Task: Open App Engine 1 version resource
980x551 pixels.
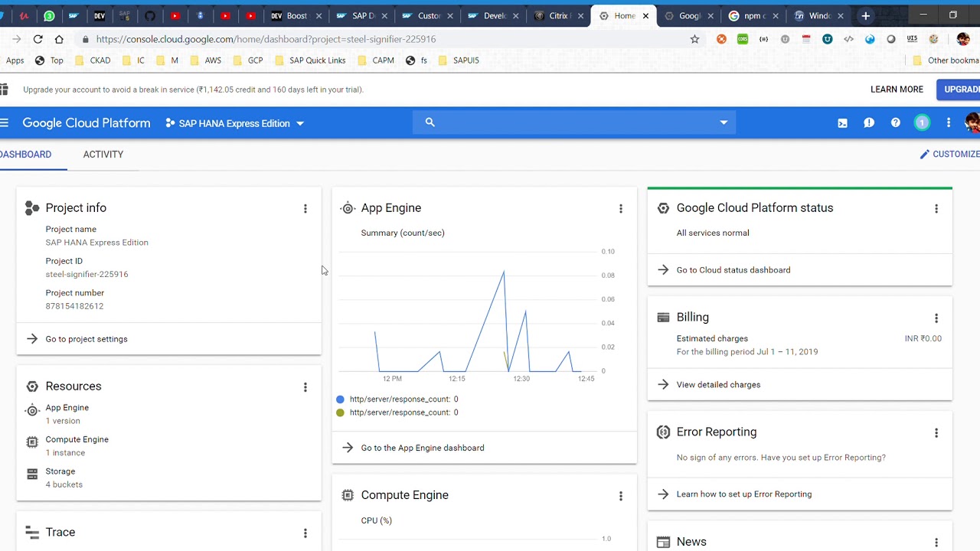Action: (x=67, y=414)
